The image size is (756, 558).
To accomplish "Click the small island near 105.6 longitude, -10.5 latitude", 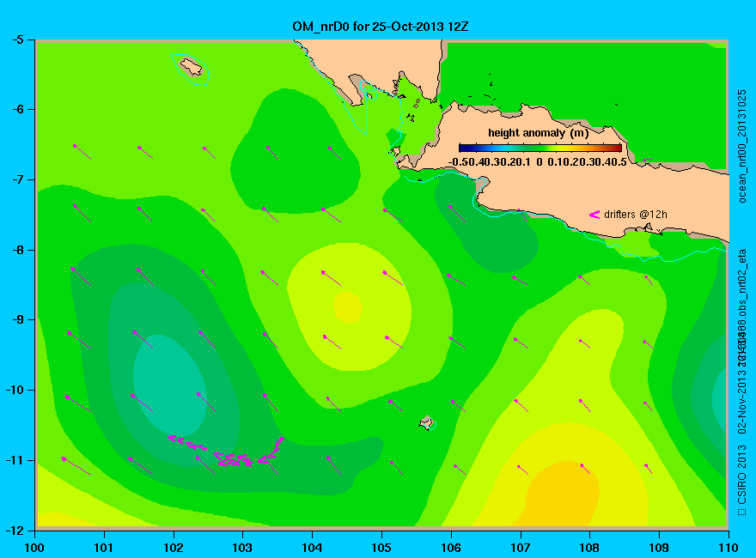I will 426,423.
